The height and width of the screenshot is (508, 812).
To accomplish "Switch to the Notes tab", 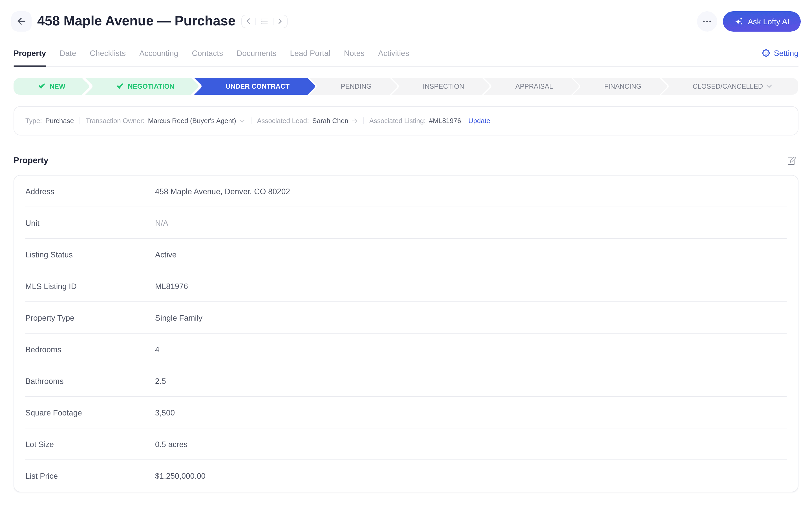I will click(354, 53).
